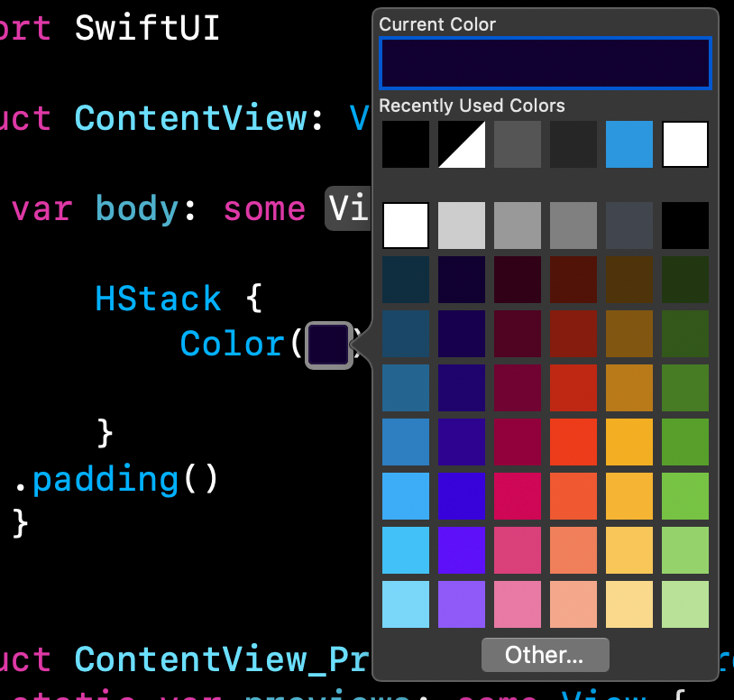Select a bright green swatch in the rightmost column

point(684,496)
